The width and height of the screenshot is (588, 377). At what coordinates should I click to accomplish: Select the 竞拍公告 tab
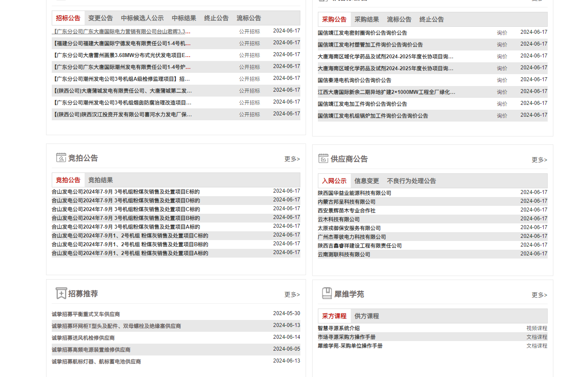(68, 180)
